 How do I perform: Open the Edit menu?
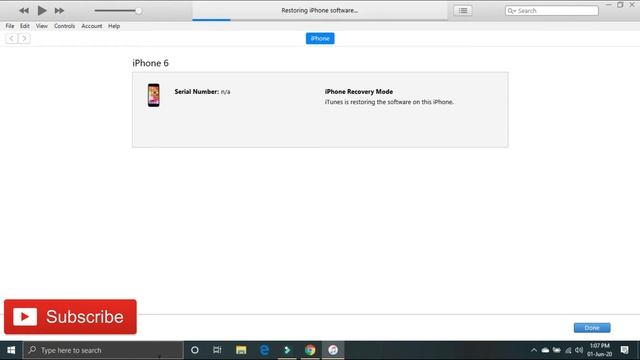click(24, 26)
